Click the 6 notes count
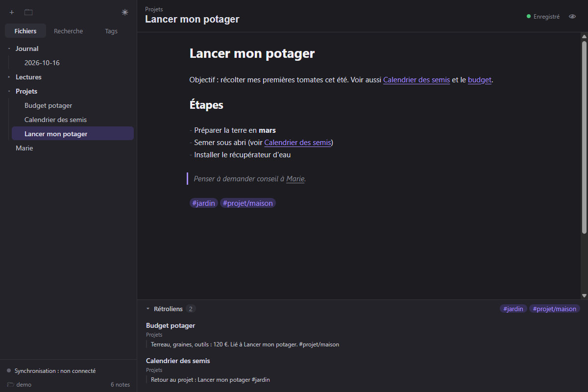The width and height of the screenshot is (588, 392). [x=121, y=385]
